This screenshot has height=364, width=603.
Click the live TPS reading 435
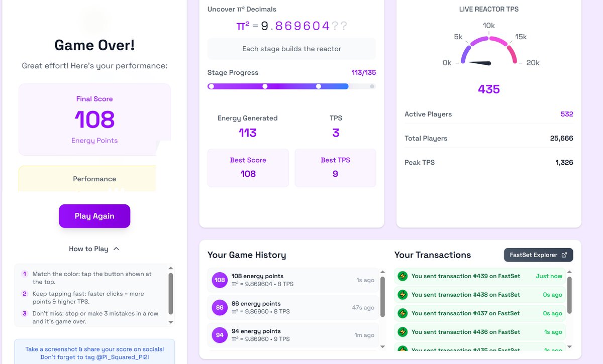[x=489, y=89]
